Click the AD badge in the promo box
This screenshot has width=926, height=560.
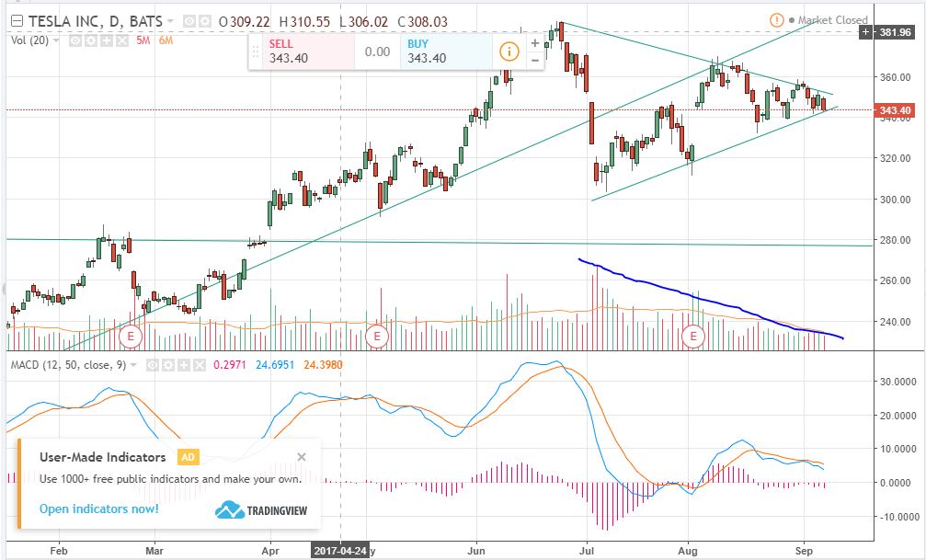[188, 457]
